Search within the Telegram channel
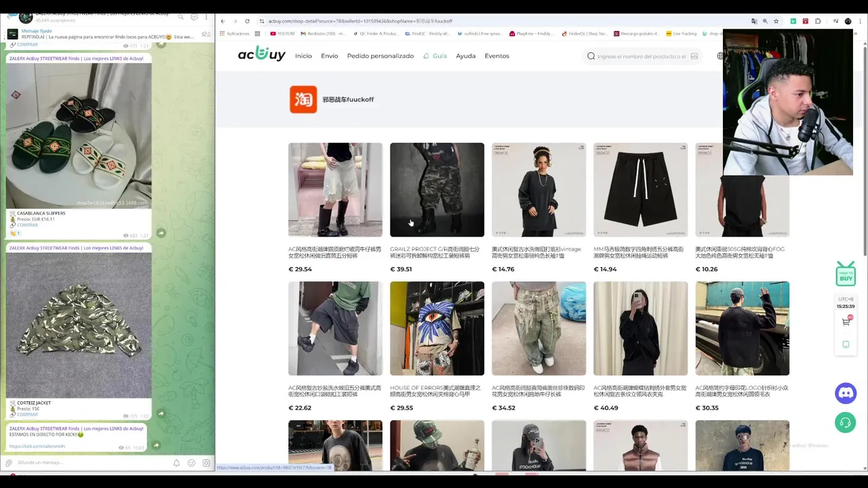This screenshot has width=868, height=488. click(181, 16)
